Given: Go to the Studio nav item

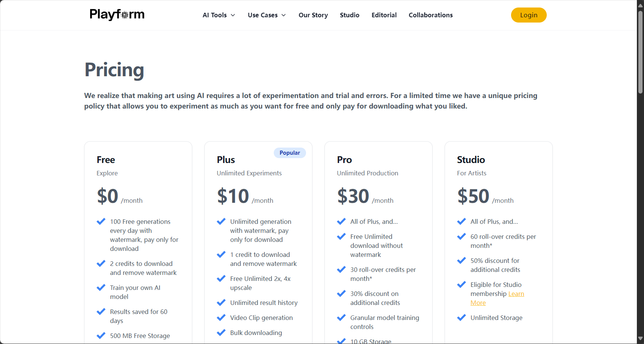Looking at the screenshot, I should tap(350, 15).
